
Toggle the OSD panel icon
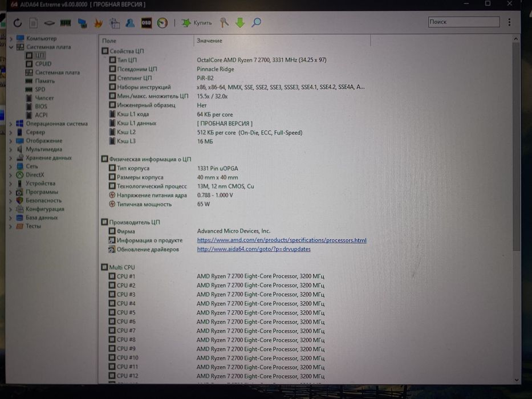pos(146,23)
